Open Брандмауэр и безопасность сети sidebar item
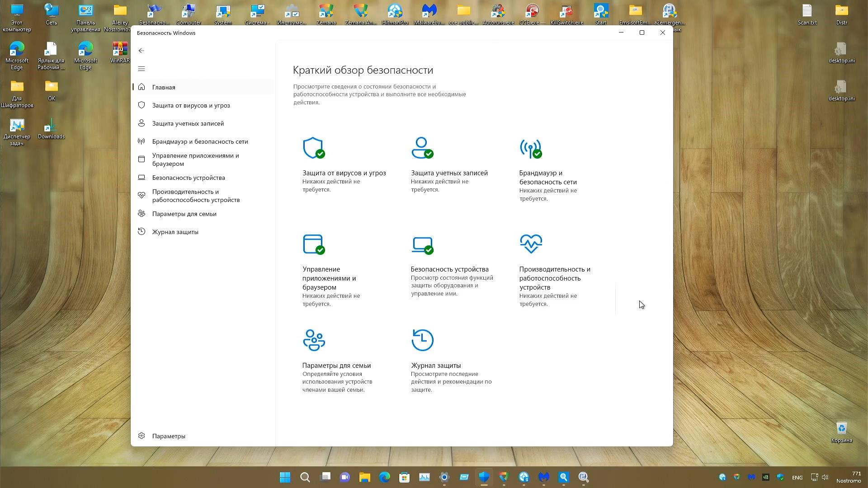 point(200,141)
